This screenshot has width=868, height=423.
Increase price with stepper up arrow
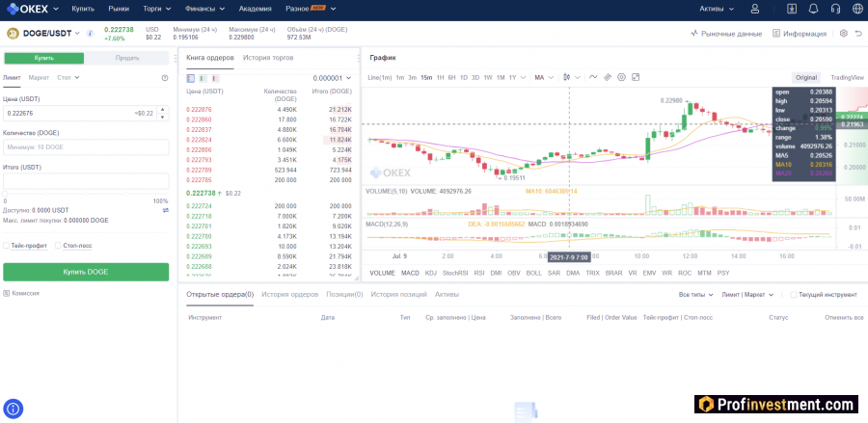163,110
